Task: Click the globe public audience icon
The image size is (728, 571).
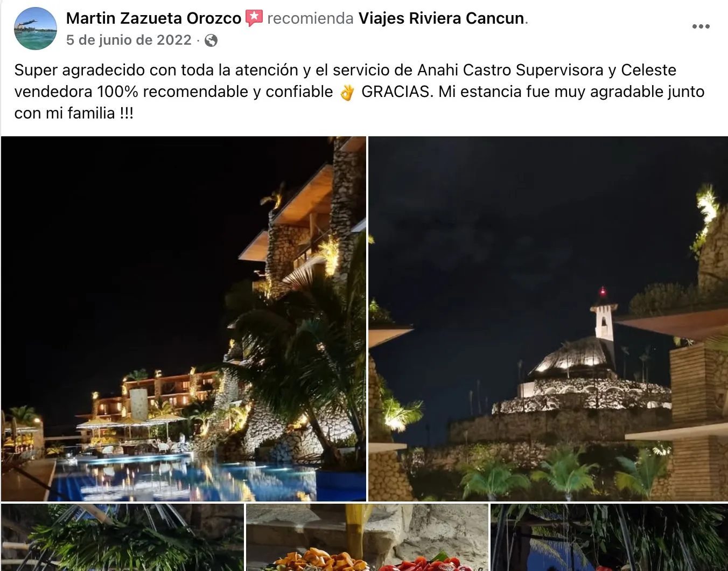Action: pyautogui.click(x=211, y=40)
